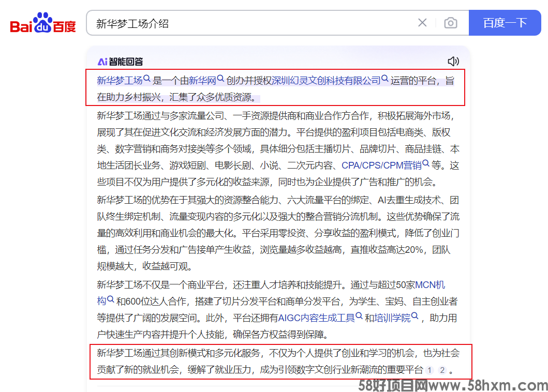Open the 新华网 link
The image size is (548, 392).
click(x=202, y=81)
